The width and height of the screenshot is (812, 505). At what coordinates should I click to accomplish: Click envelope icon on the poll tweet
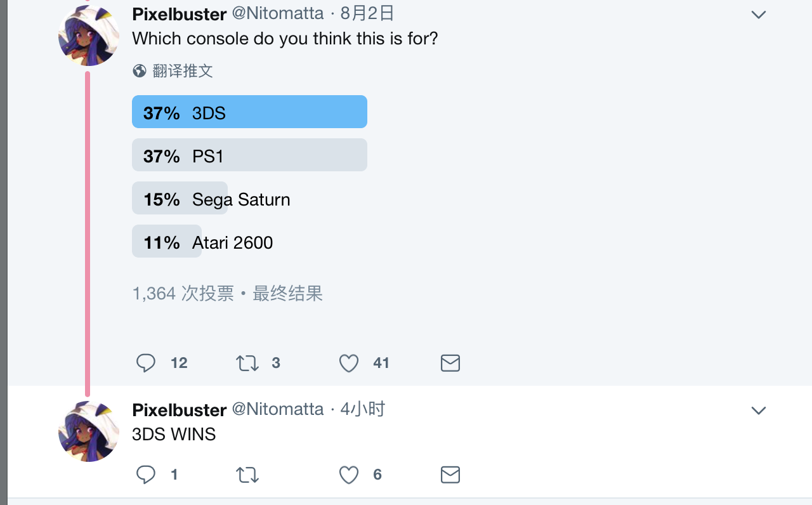click(450, 363)
